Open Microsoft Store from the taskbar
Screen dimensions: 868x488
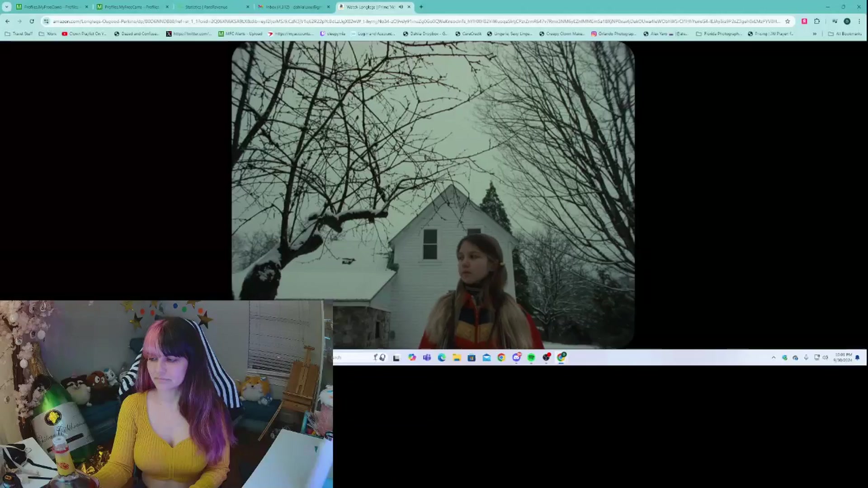472,357
